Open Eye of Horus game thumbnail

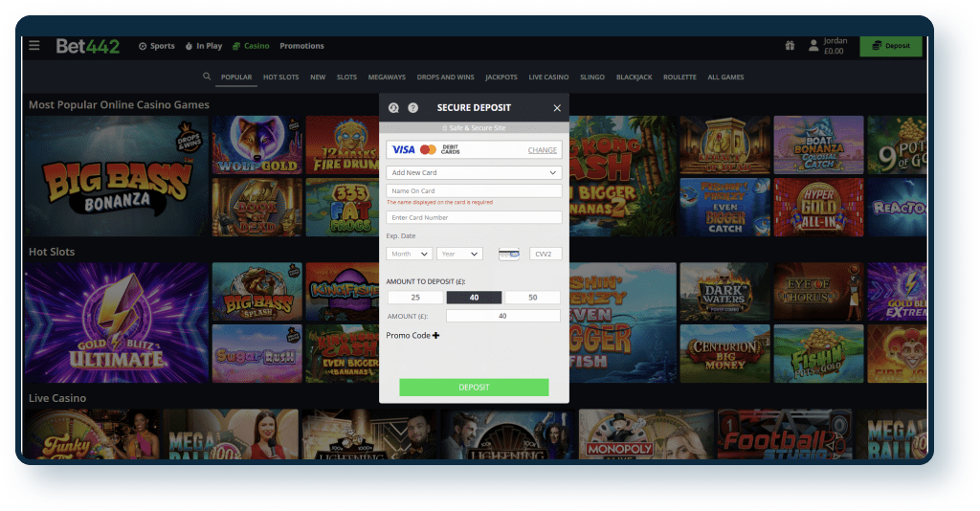(819, 292)
